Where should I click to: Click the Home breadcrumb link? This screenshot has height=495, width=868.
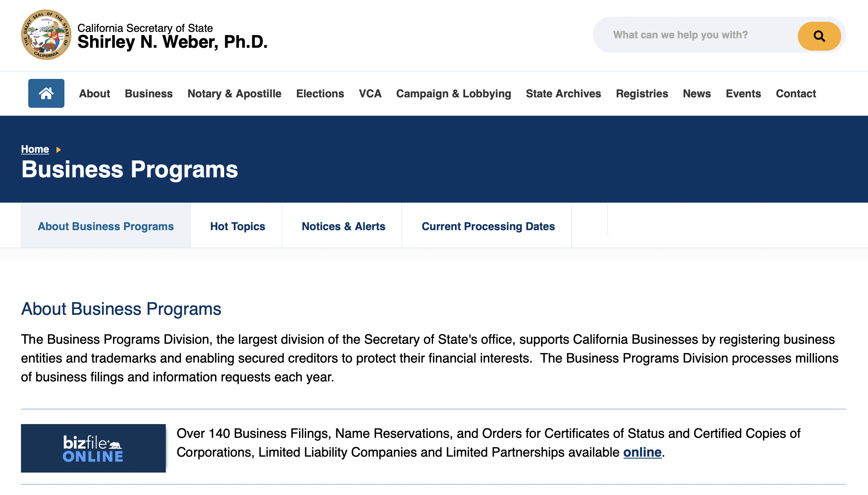(35, 149)
